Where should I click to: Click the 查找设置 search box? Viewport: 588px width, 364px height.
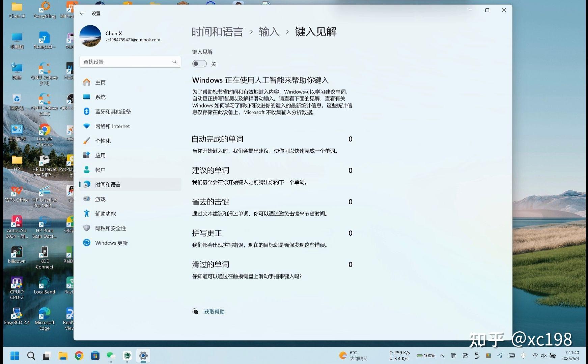click(130, 62)
